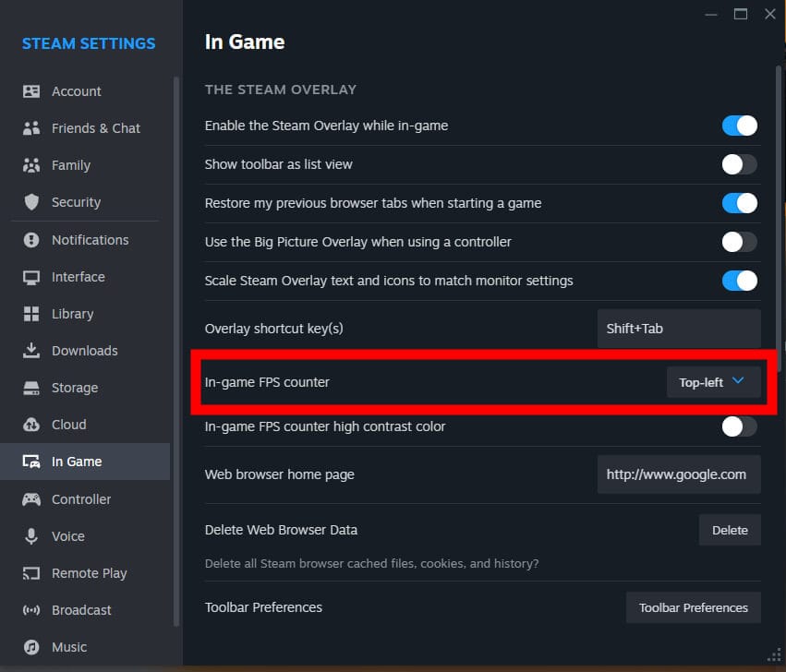Open Controller settings

point(85,499)
